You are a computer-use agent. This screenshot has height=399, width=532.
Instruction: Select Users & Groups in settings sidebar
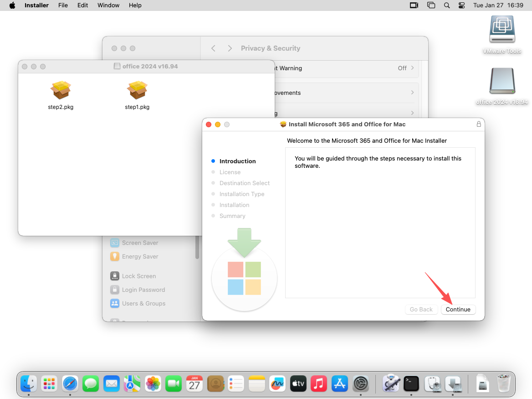coord(143,303)
